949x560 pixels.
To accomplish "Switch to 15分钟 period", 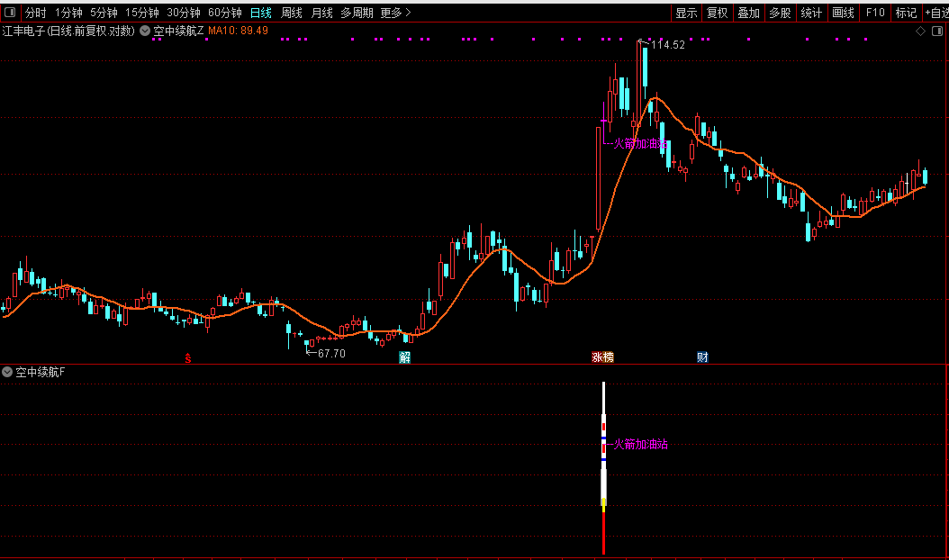I will 141,13.
